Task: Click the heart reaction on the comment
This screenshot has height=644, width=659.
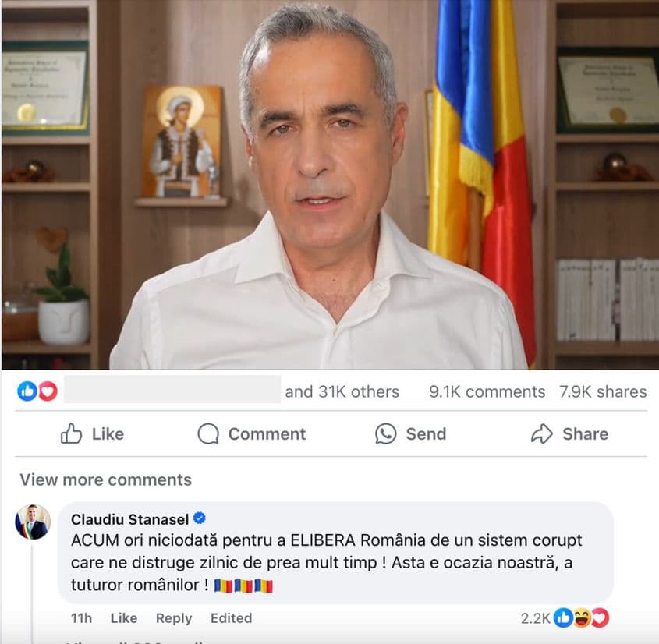Action: coord(600,617)
